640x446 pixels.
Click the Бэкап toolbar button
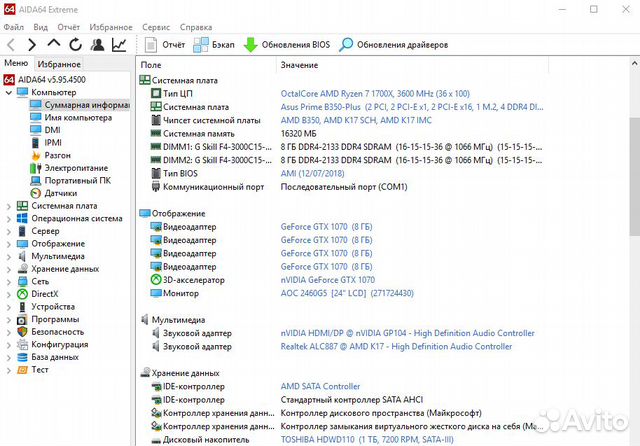pos(214,44)
